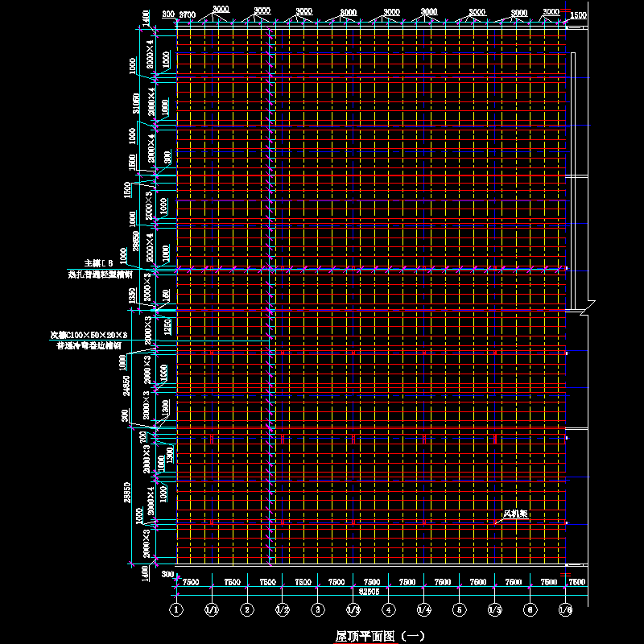The image size is (644, 644).
Task: Click axis bubble 1/4 at bottom
Action: tap(424, 611)
